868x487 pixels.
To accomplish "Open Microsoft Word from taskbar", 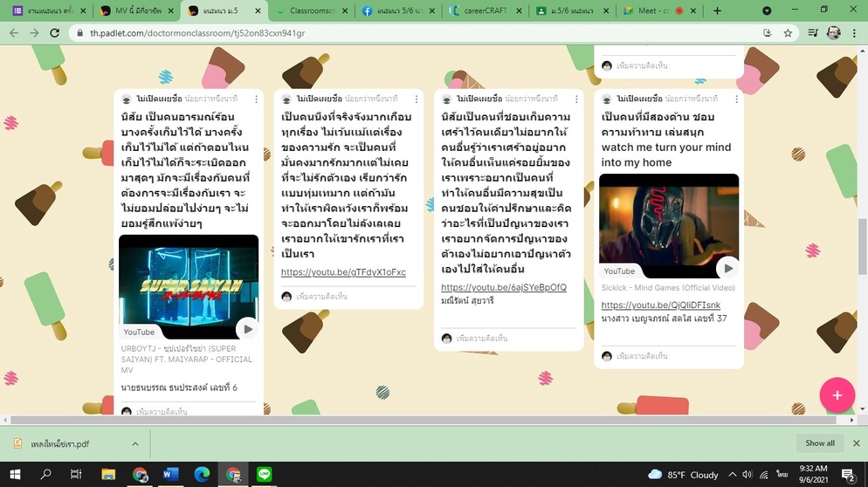I will click(x=170, y=474).
